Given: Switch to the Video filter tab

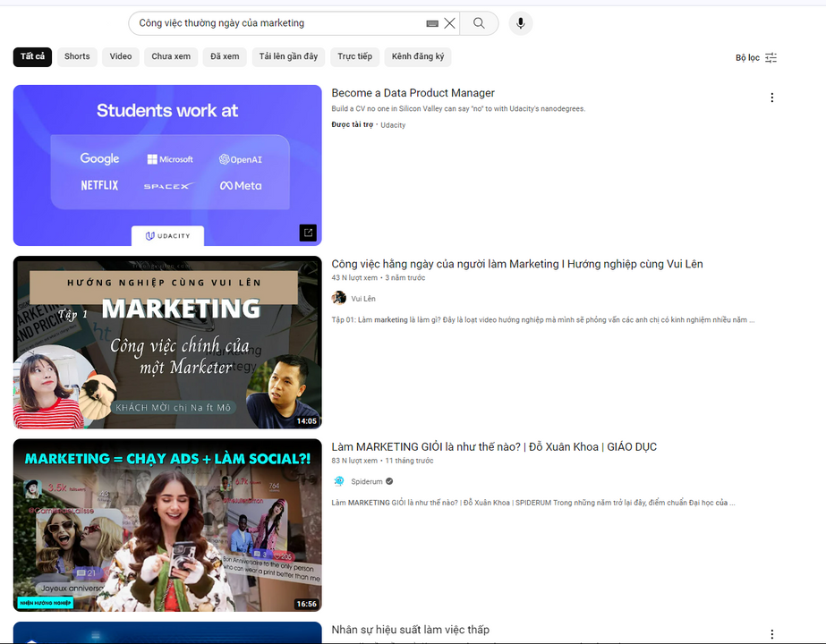Looking at the screenshot, I should point(120,56).
